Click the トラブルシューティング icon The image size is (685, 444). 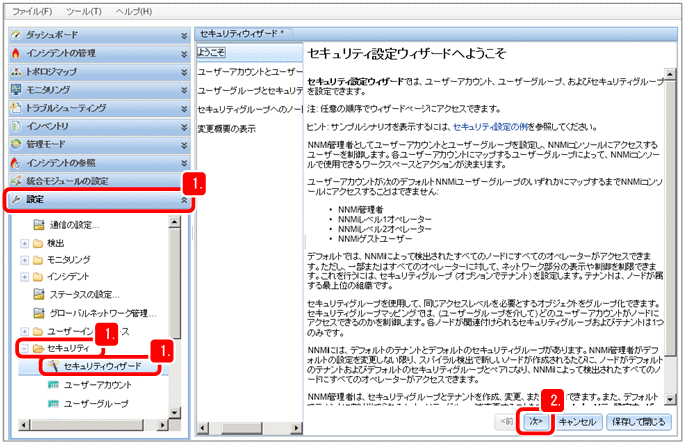[x=16, y=108]
